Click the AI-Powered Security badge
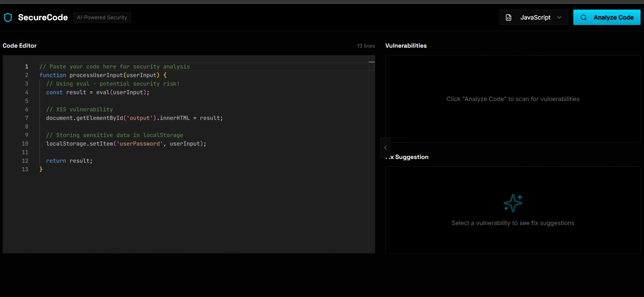 pyautogui.click(x=102, y=17)
